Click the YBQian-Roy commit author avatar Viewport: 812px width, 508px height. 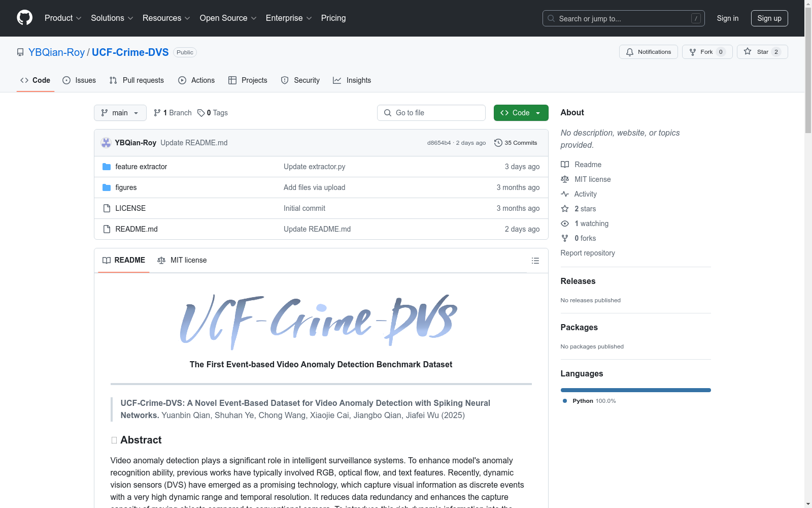click(x=106, y=143)
